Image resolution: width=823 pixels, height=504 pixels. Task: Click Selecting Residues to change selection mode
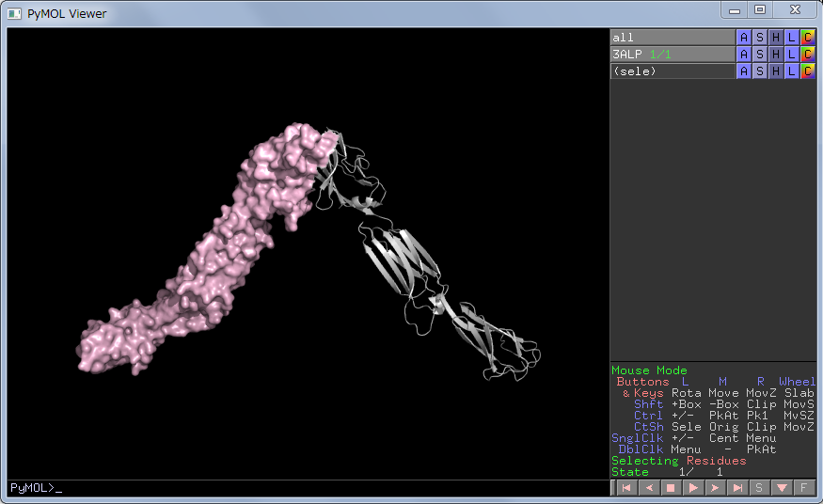click(678, 461)
